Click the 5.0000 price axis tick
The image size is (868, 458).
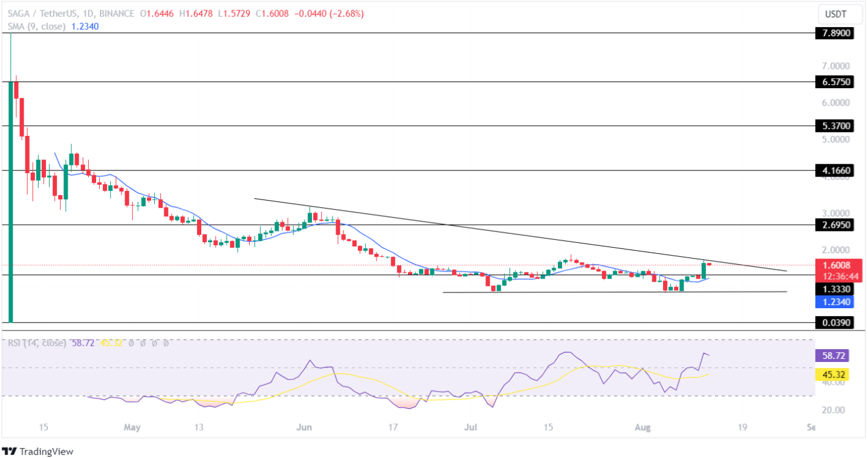point(837,139)
